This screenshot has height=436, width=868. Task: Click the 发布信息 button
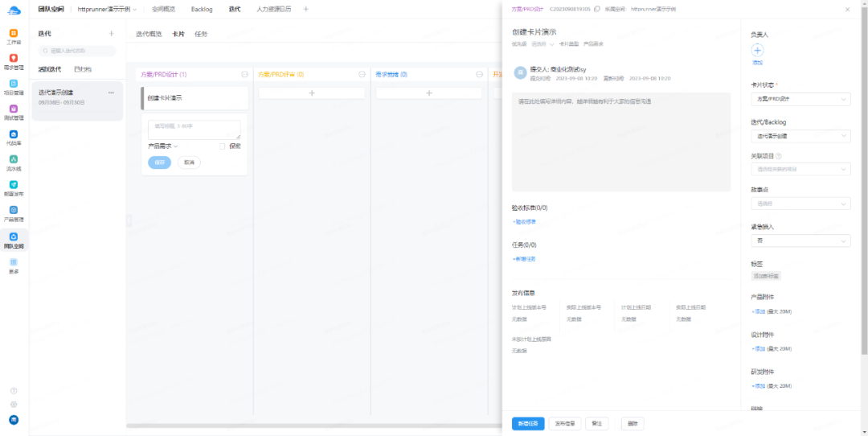click(565, 424)
